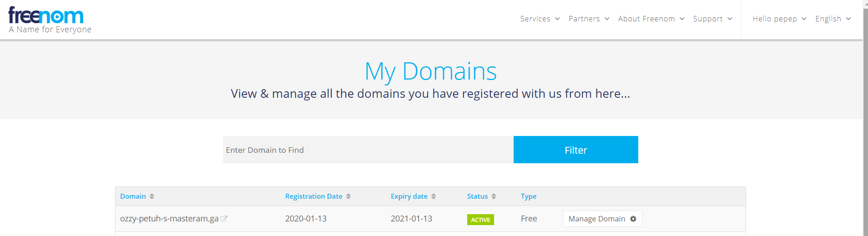Change language via English dropdown
The image size is (868, 236).
(x=833, y=19)
